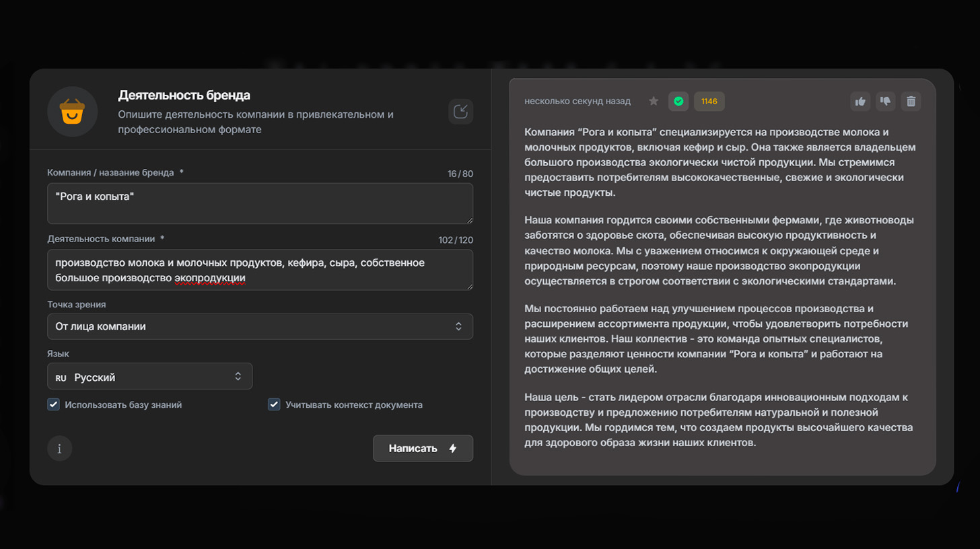Image resolution: width=980 pixels, height=549 pixels.
Task: Click the timestamp 'несколько секунд назад'
Action: [577, 102]
